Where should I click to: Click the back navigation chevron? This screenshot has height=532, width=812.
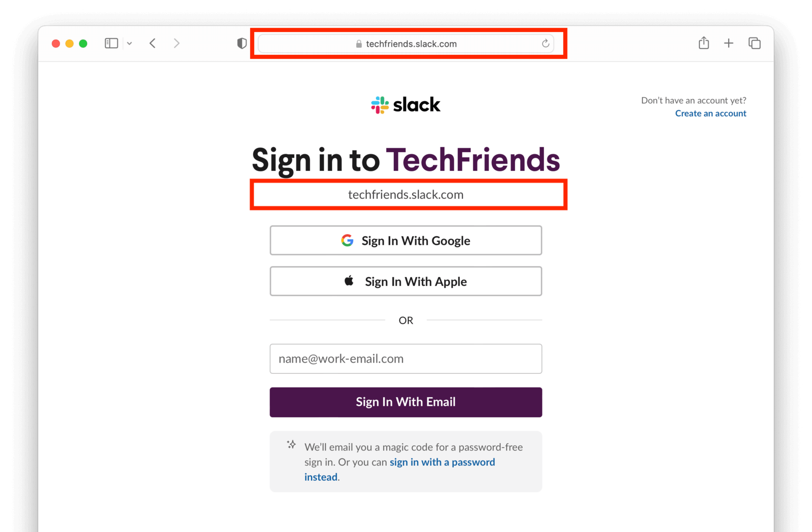click(x=152, y=43)
